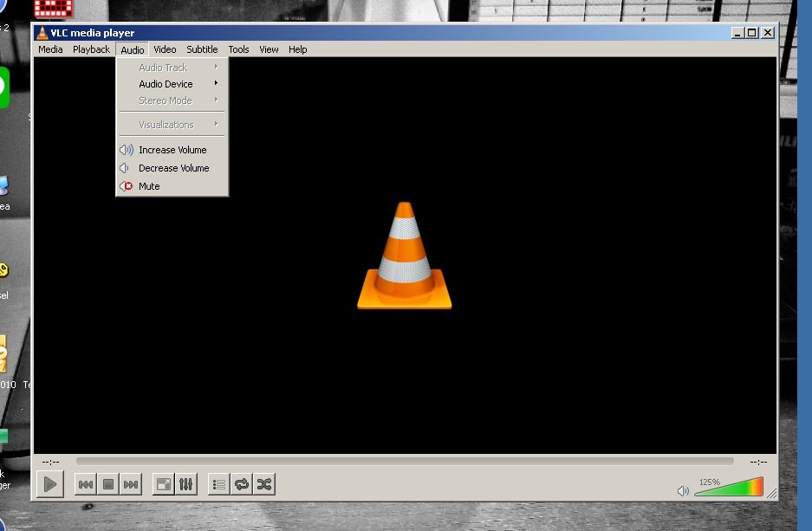Toggle fullscreen video mode icon
This screenshot has height=531, width=812.
[164, 484]
